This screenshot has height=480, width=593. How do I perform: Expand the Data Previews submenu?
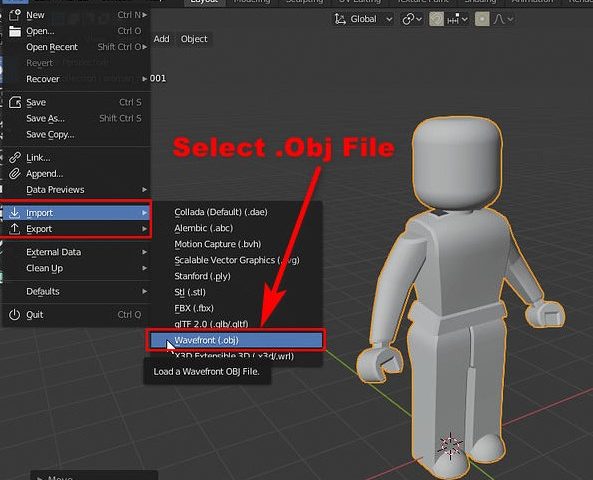(77, 190)
